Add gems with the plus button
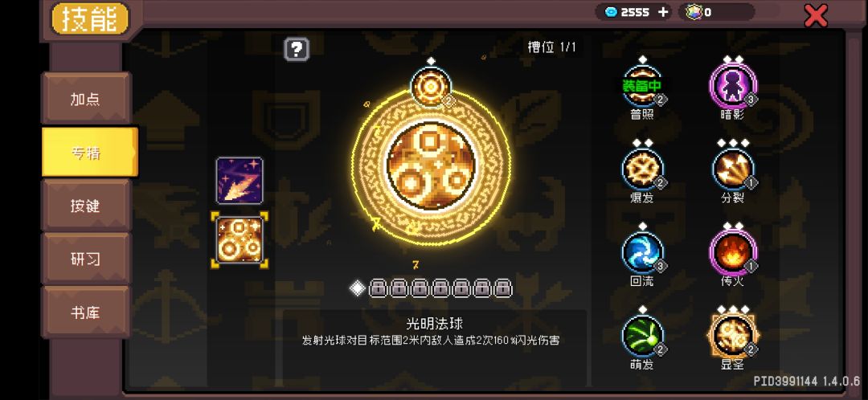 663,12
